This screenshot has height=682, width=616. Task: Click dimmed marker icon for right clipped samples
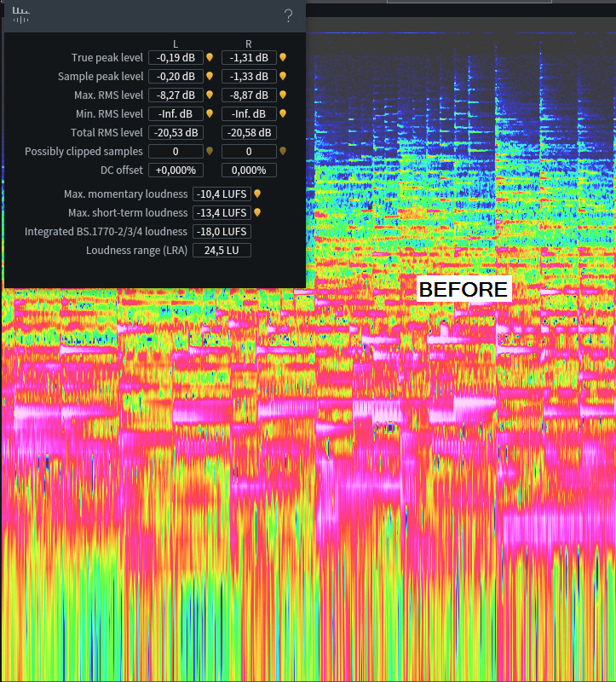[283, 151]
